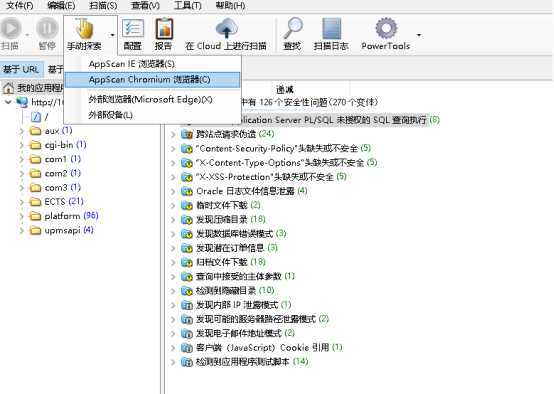Expand the 客户端 JavaScript Cookie 引用 group
Viewport: 554px width, 394px height.
[x=173, y=348]
